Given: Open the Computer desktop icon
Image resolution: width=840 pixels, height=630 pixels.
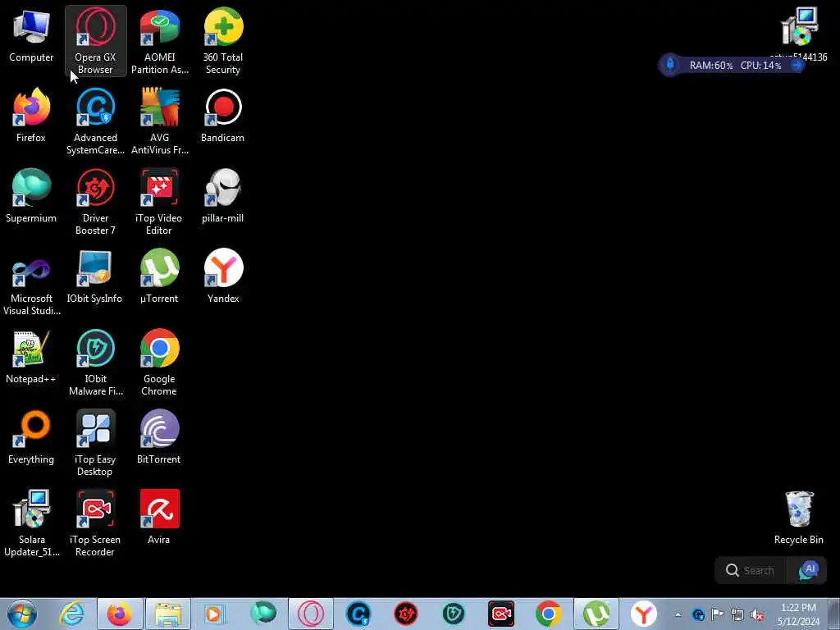Looking at the screenshot, I should pyautogui.click(x=31, y=35).
